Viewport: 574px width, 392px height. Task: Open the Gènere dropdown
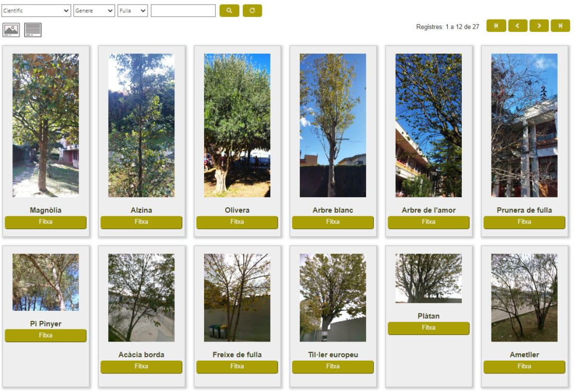pos(94,11)
